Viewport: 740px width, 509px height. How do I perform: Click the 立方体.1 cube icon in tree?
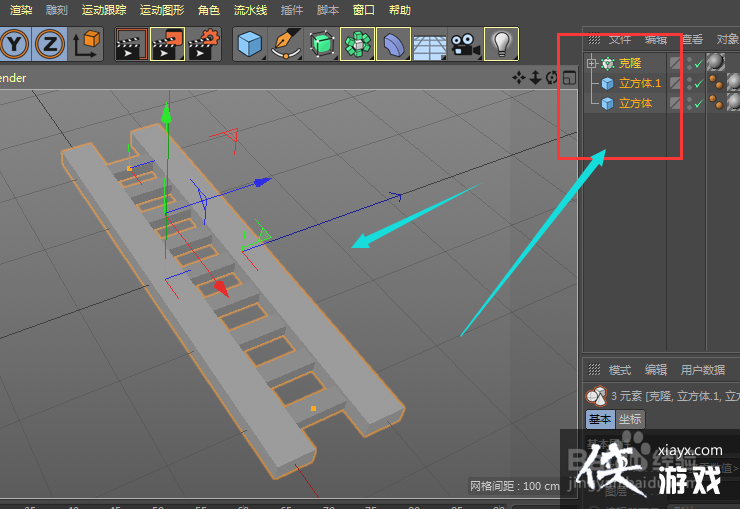(608, 83)
